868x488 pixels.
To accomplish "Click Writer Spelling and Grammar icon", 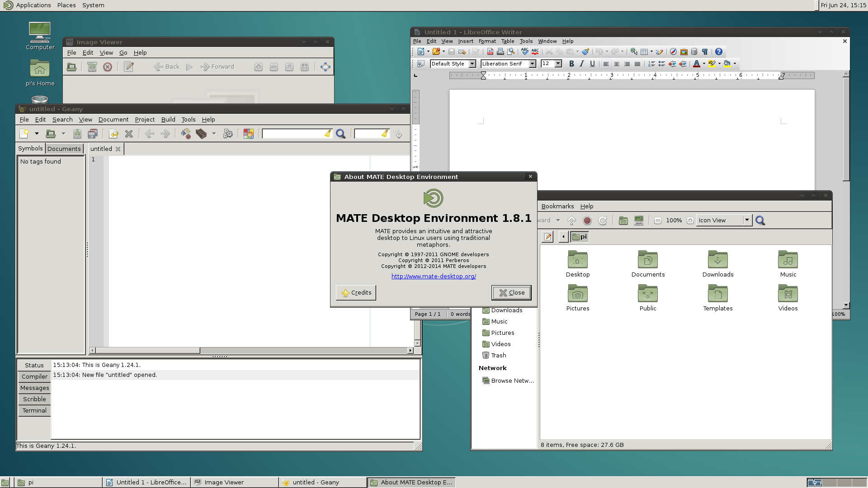I will pyautogui.click(x=525, y=52).
